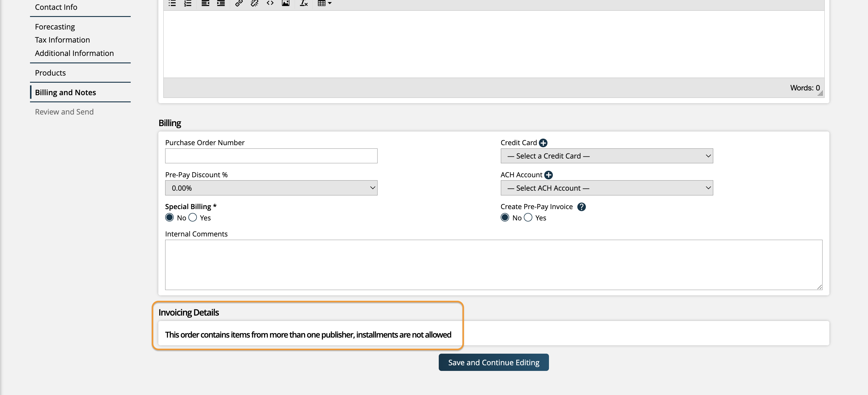Select the bulleted list icon in editor toolbar
The height and width of the screenshot is (395, 868).
click(172, 3)
